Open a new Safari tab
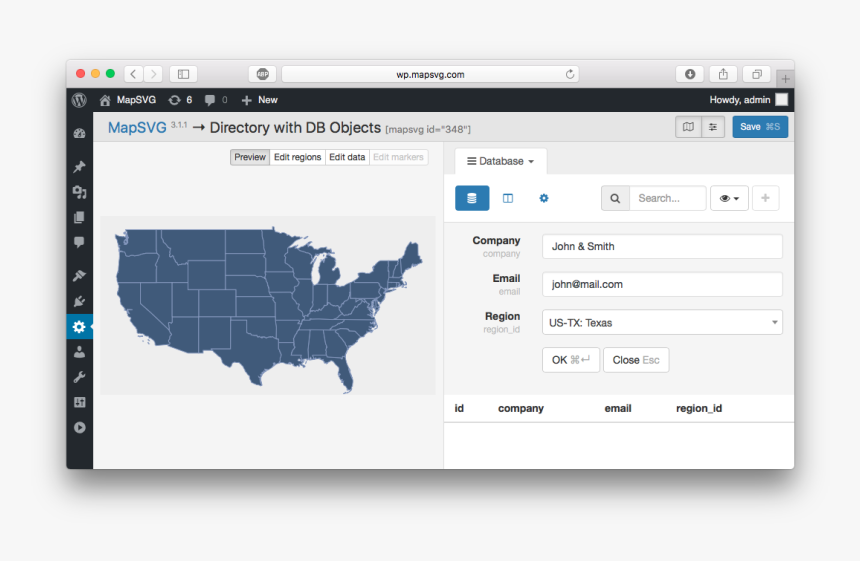The width and height of the screenshot is (860, 561). [x=785, y=79]
